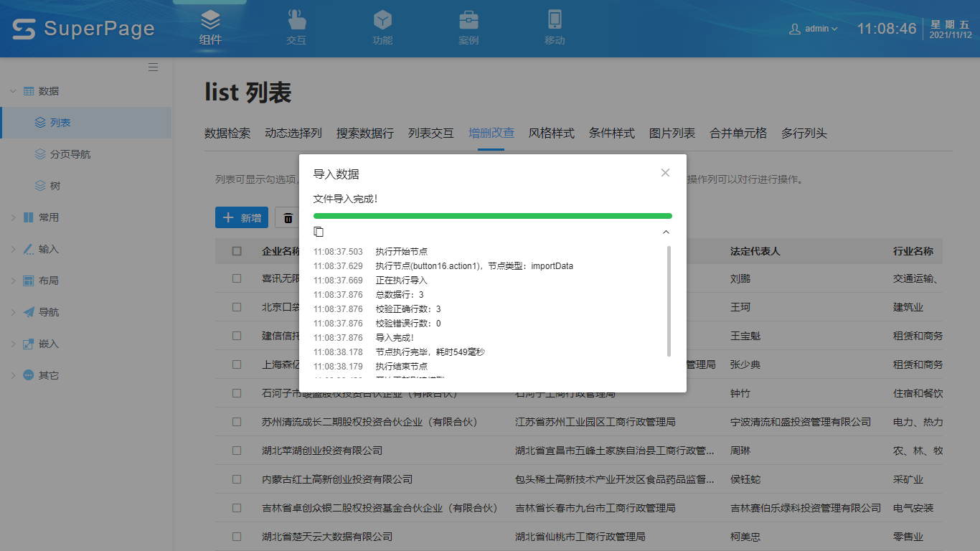Open the 功能 top navigation item
The height and width of the screenshot is (551, 980).
[x=382, y=28]
